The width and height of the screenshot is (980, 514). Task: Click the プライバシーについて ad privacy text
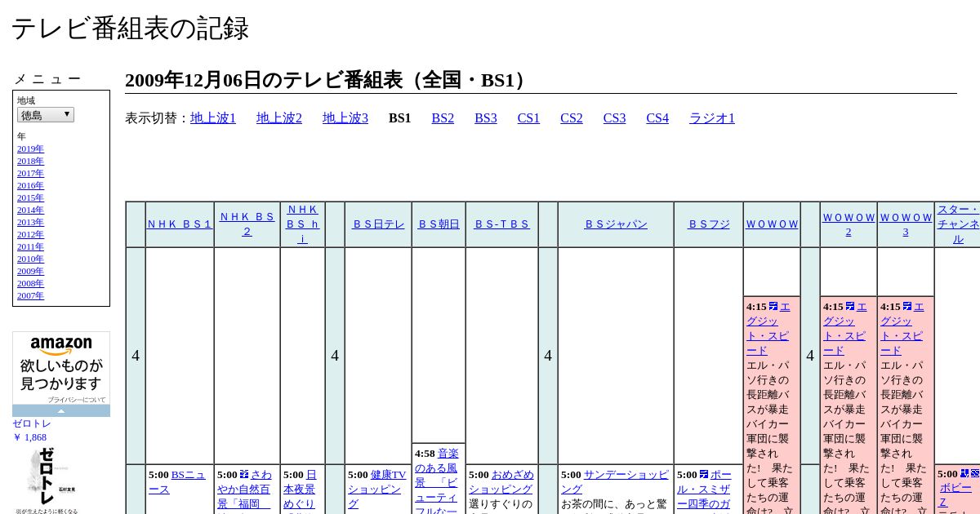click(77, 400)
